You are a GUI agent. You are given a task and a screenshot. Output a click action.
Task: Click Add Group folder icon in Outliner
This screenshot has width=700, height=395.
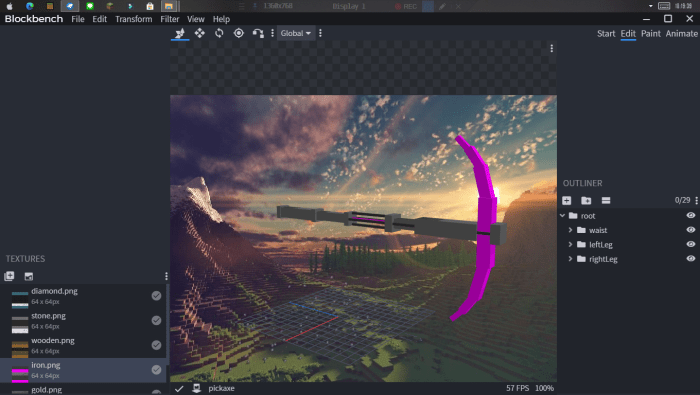586,200
